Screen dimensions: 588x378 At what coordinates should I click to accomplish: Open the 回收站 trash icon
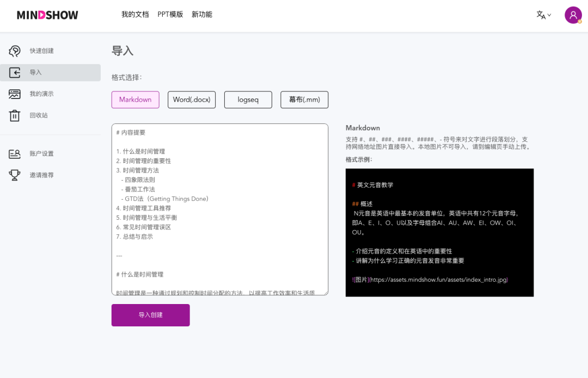point(15,115)
